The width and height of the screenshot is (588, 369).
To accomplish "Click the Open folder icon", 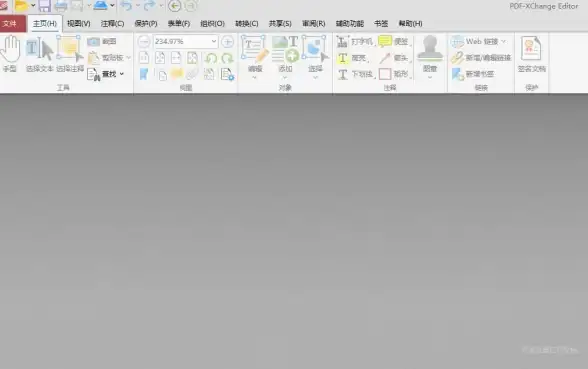I will (x=21, y=6).
